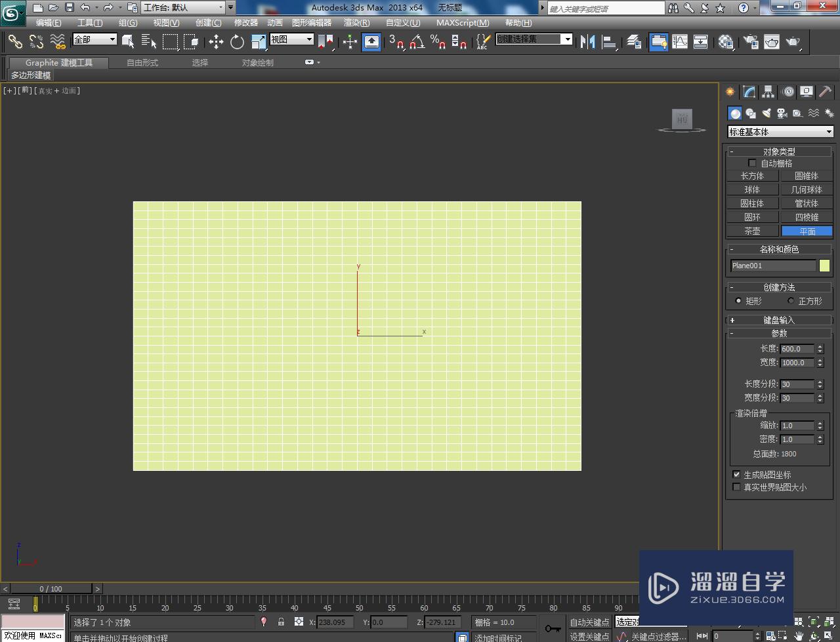Screen dimensions: 840x642
Task: Open the 标准基本体 dropdown
Action: point(780,132)
